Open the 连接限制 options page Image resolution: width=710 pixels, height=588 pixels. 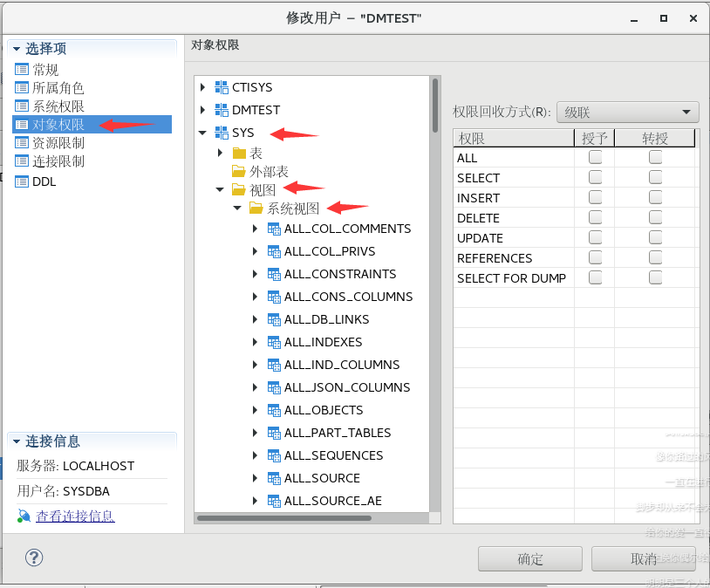click(x=58, y=161)
